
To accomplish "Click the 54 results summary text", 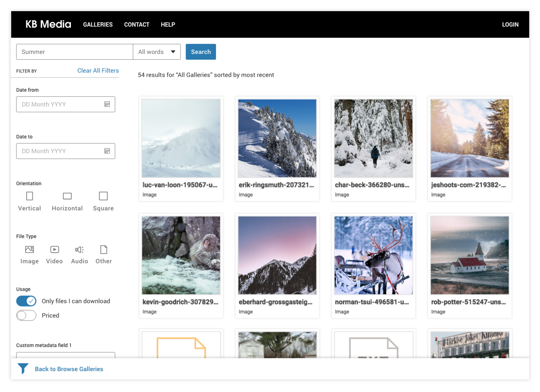I will tap(206, 75).
